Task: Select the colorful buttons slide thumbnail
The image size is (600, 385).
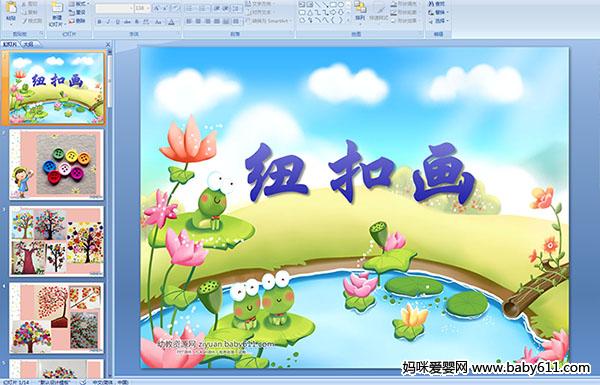Action: [x=56, y=165]
